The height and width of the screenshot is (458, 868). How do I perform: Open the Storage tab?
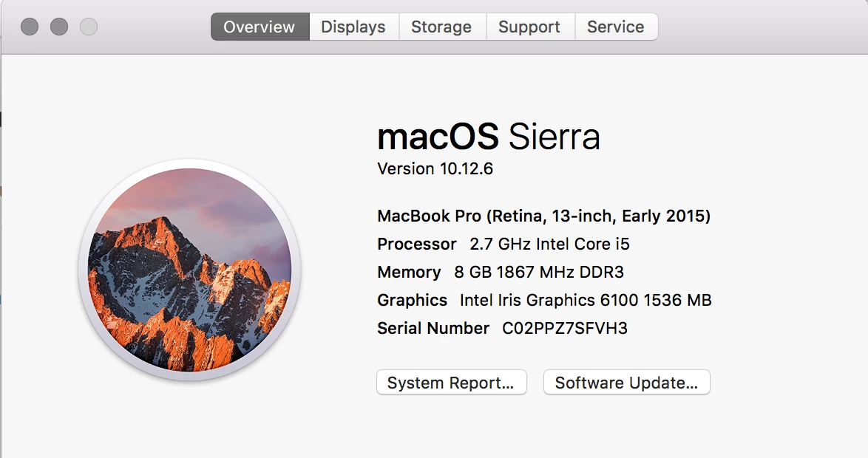tap(441, 27)
